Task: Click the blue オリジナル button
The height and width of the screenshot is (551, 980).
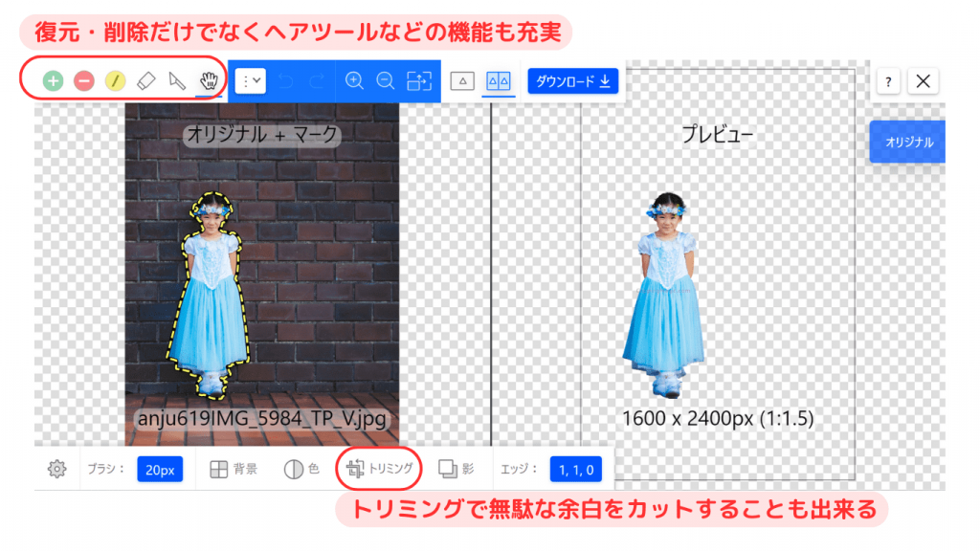Action: 907,142
